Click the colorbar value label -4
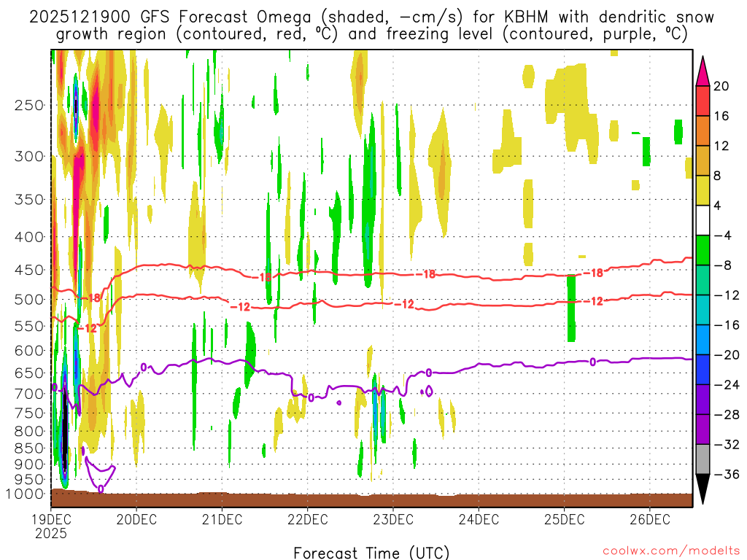The height and width of the screenshot is (560, 747). pyautogui.click(x=723, y=236)
